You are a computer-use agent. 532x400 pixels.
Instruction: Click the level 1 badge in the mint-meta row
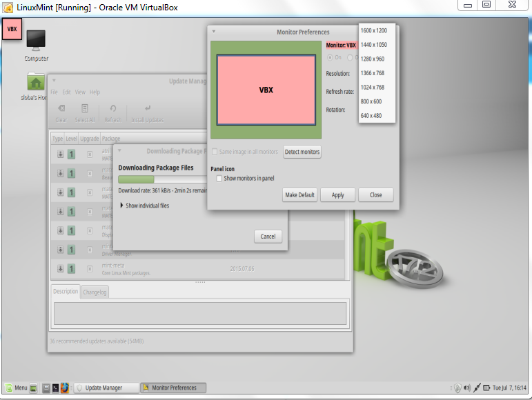[x=71, y=269]
